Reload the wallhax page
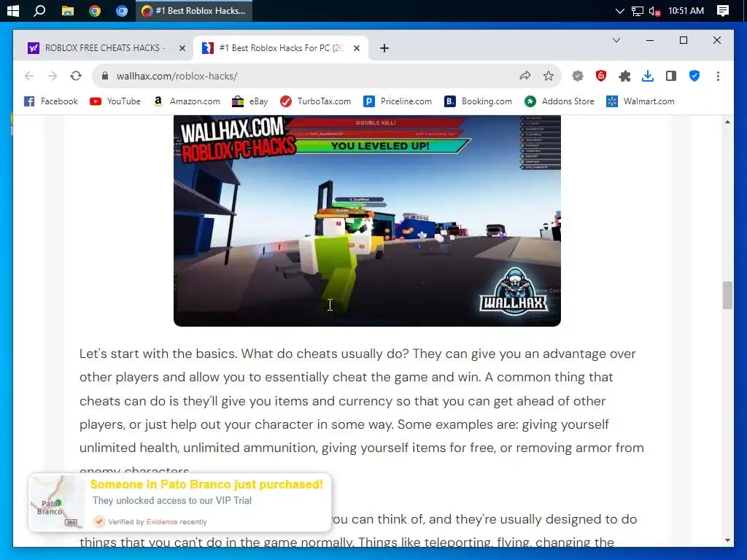This screenshot has height=560, width=747. (x=76, y=76)
